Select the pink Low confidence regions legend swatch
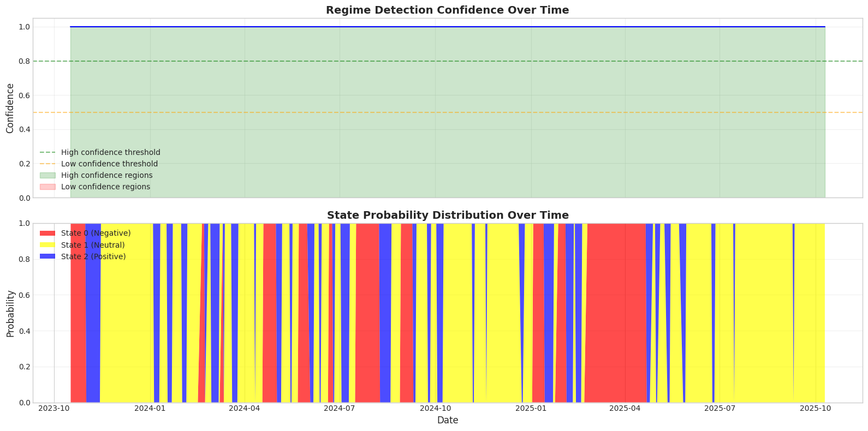Image resolution: width=868 pixels, height=431 pixels. [47, 187]
